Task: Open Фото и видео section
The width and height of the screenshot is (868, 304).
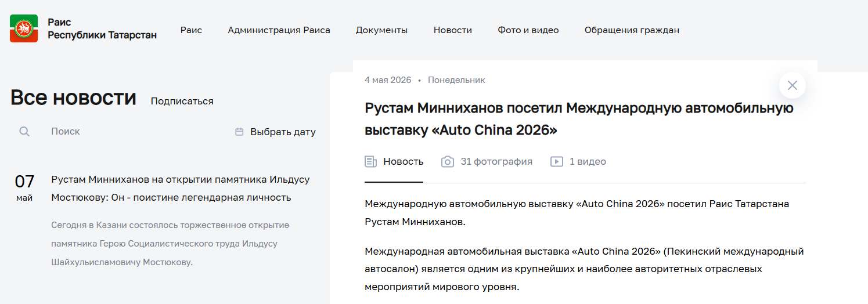Action: [x=528, y=30]
